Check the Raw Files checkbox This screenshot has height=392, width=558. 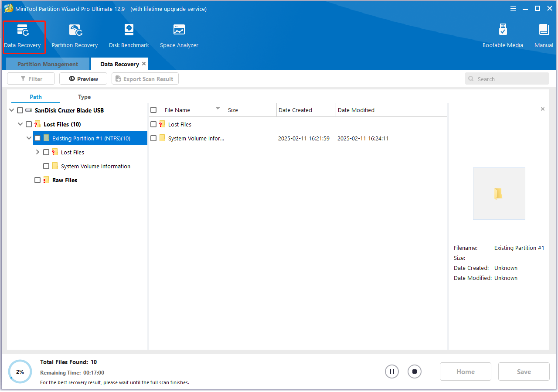pos(37,180)
